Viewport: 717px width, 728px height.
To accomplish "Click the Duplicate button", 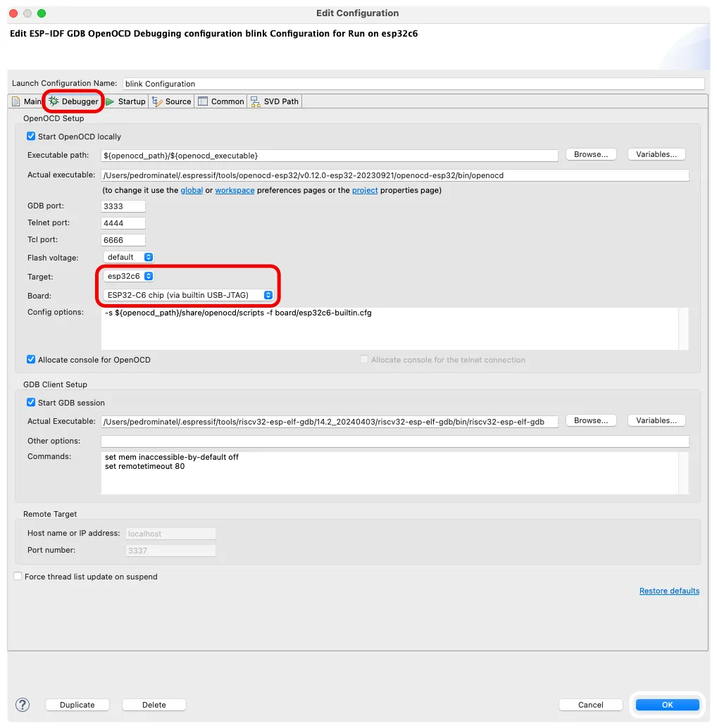I will 77,705.
